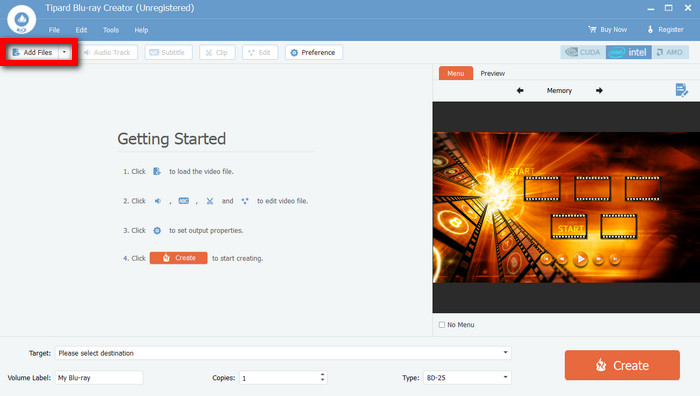Click the START film frame thumbnail
The height and width of the screenshot is (396, 700).
[x=569, y=226]
